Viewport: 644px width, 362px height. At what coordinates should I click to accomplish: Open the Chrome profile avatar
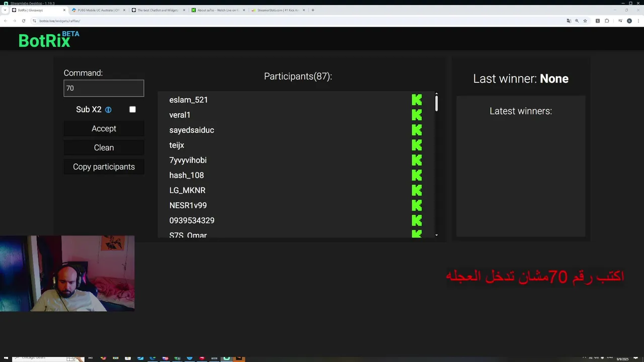629,21
